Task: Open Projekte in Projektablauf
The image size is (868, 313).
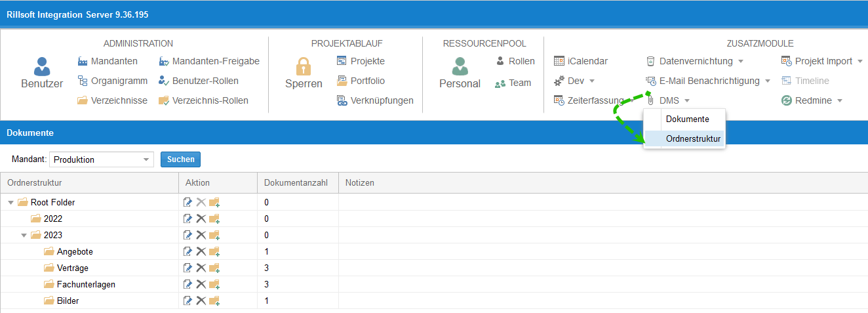Action: 361,61
